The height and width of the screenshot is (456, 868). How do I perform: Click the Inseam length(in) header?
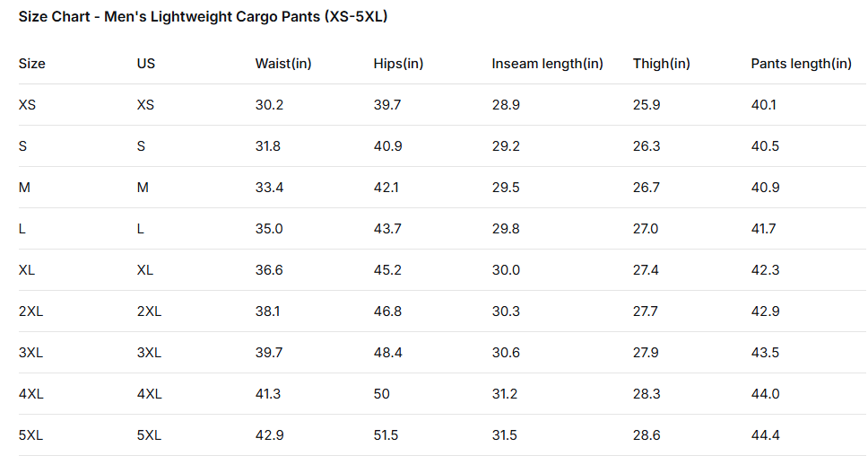click(548, 64)
